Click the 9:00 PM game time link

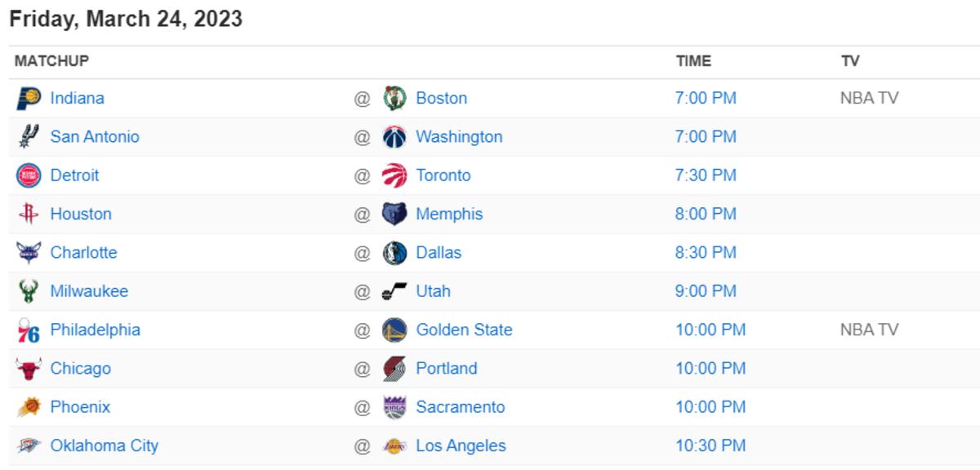(x=706, y=291)
